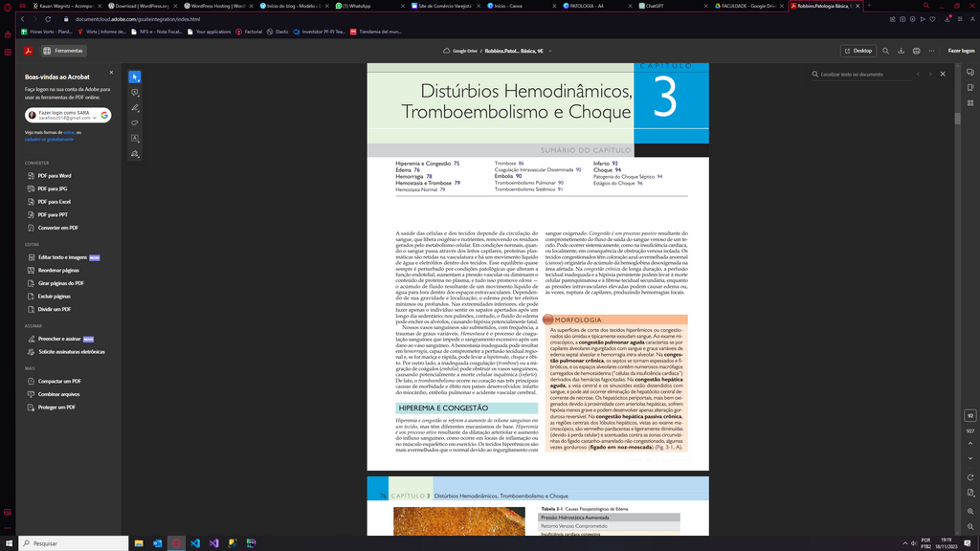Open the more options ellipsis menu
This screenshot has width=980, height=551.
[932, 51]
